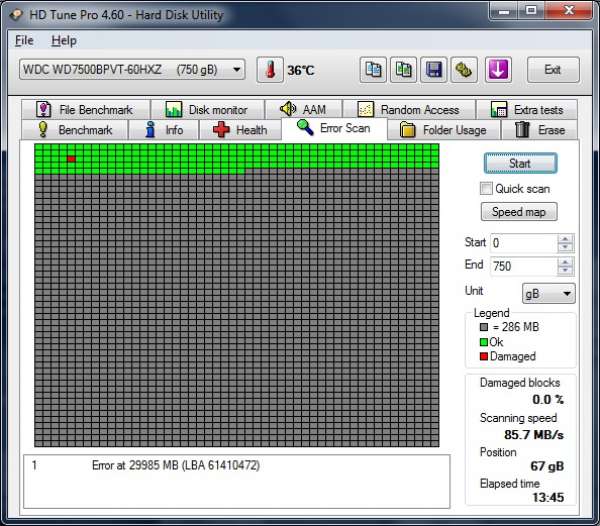The height and width of the screenshot is (526, 600).
Task: Click the red damaged block in scan grid
Action: (71, 159)
